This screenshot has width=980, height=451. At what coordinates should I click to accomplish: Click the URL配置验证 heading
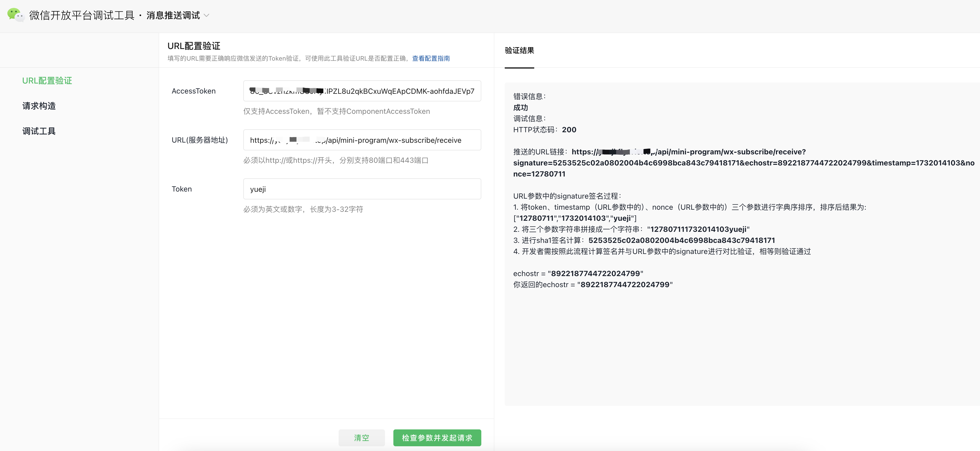[x=194, y=46]
